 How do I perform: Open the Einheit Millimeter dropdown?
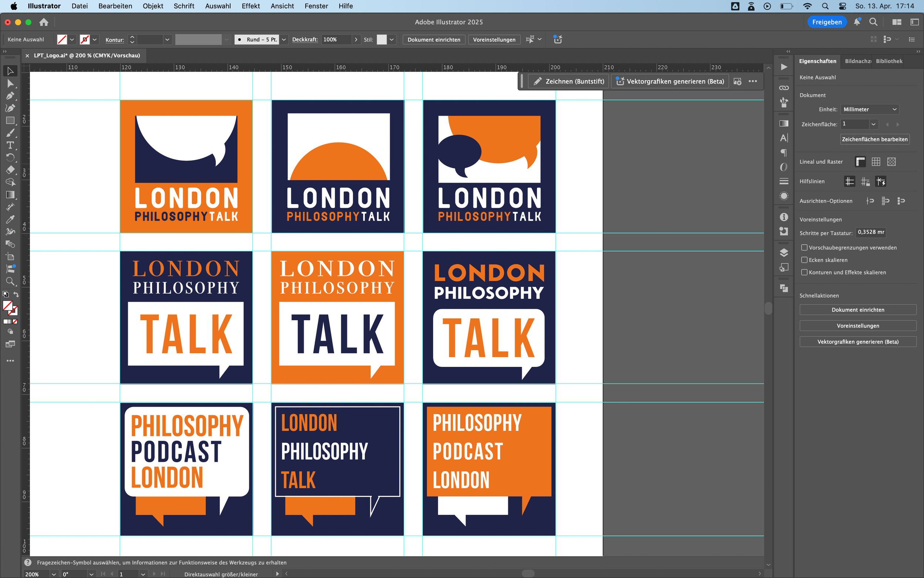click(869, 109)
